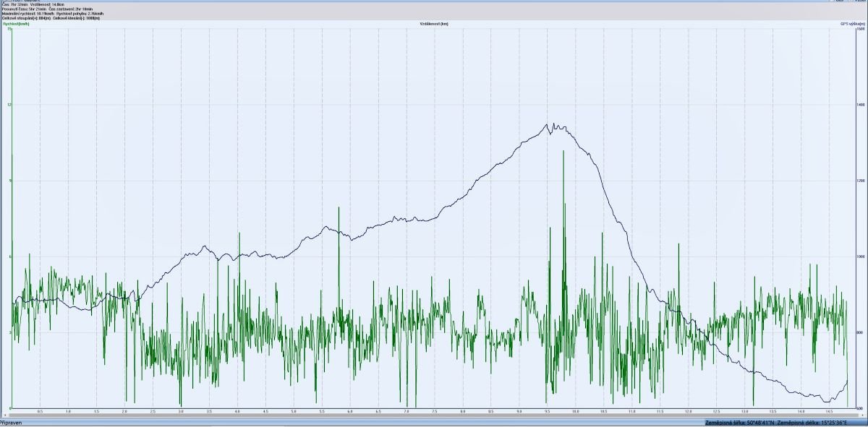This screenshot has height=427, width=868.
Task: Click the Vzdálenost (km) axis title
Action: 434,24
